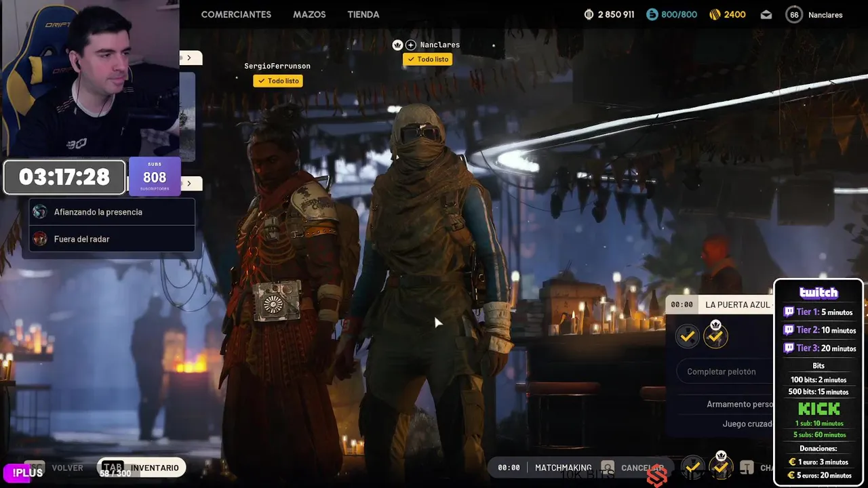Click the 5 subs: 60 minutos line

pyautogui.click(x=819, y=434)
